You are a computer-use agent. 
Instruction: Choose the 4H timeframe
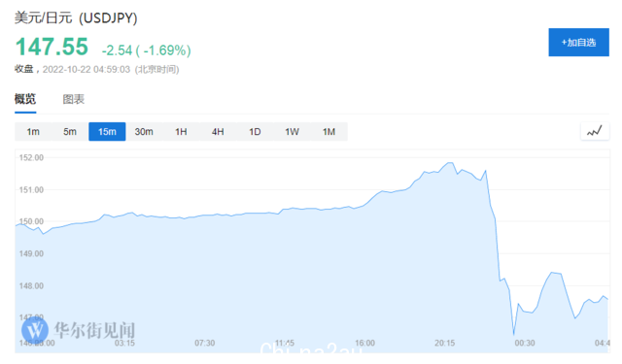coord(218,131)
